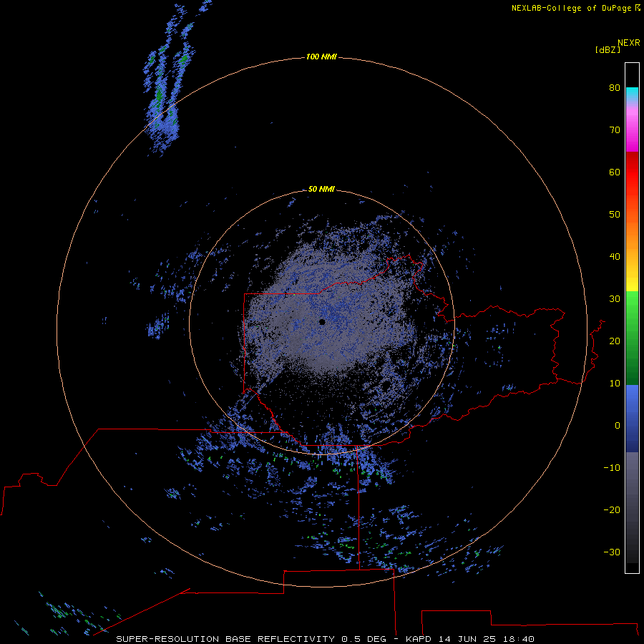The width and height of the screenshot is (644, 644).
Task: Select the 10 dBZ scale value
Action: pos(615,384)
